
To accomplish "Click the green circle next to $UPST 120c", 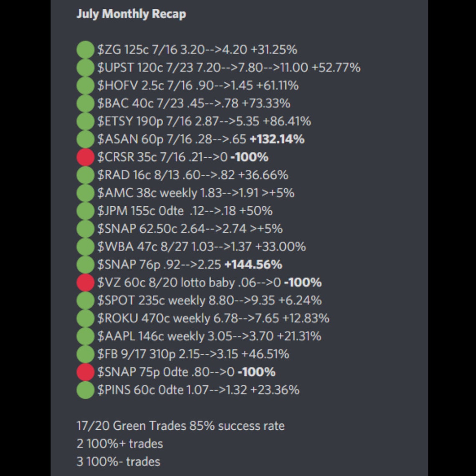I will (x=85, y=67).
